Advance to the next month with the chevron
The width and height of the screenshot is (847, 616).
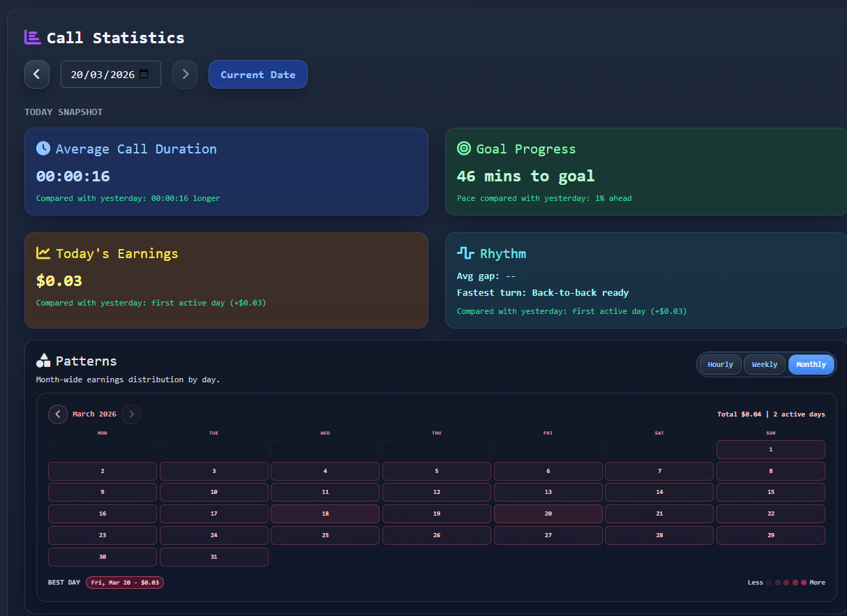[x=131, y=414]
